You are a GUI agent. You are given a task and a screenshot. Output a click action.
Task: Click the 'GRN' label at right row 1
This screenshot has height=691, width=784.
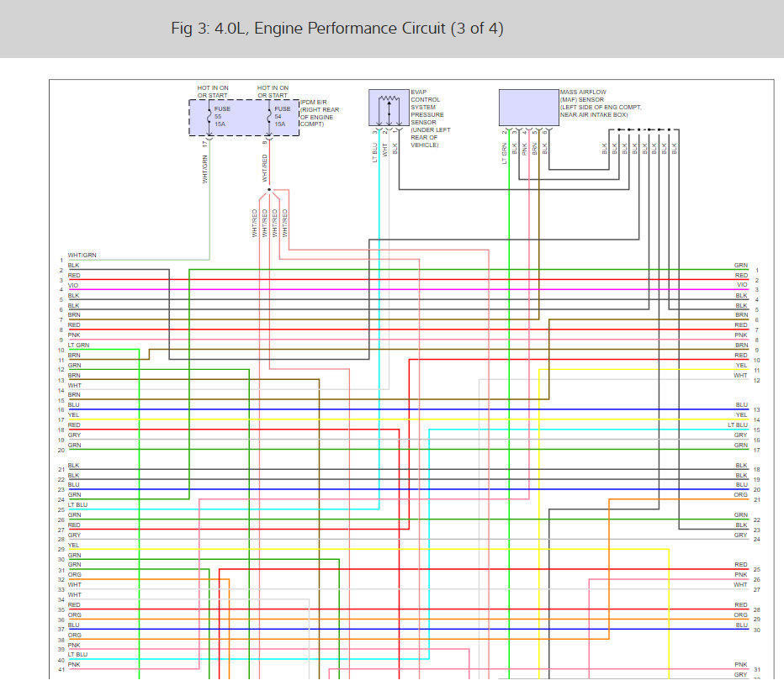click(x=741, y=266)
